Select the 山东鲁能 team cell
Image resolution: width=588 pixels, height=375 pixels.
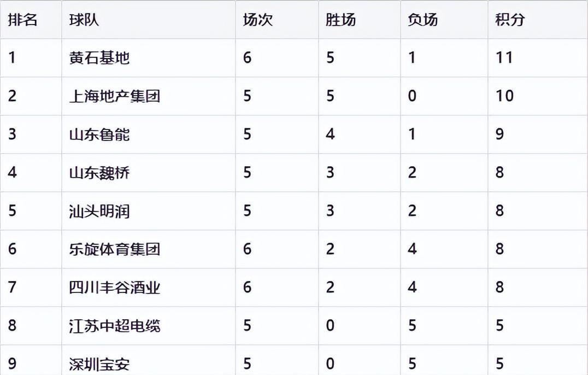point(99,134)
